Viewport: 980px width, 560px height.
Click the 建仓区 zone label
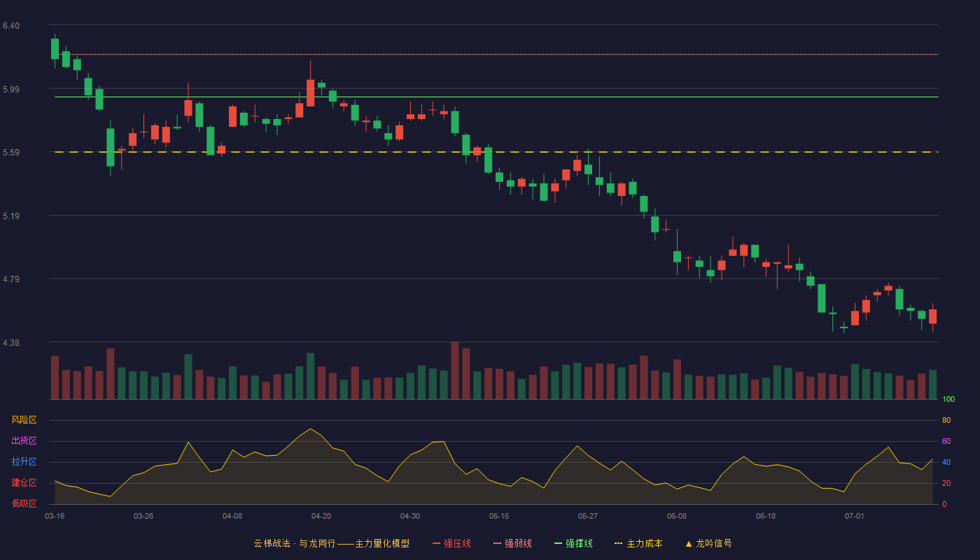click(24, 483)
